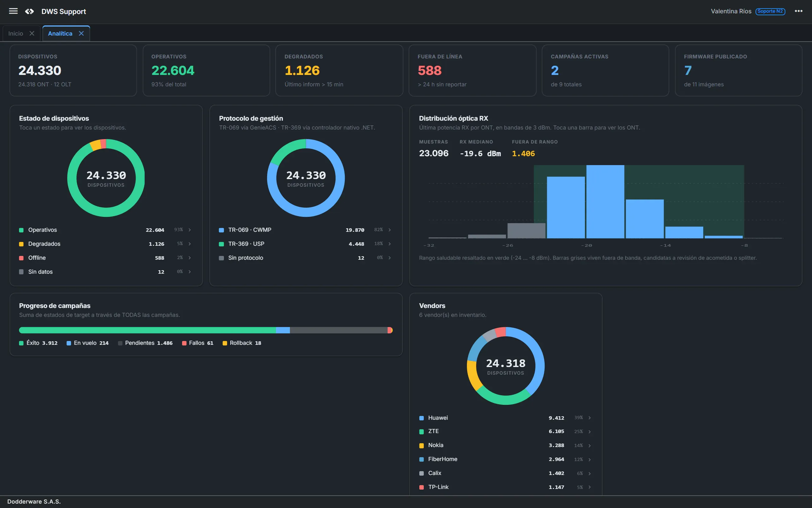
Task: Open the Campañas activas card
Action: click(x=605, y=70)
